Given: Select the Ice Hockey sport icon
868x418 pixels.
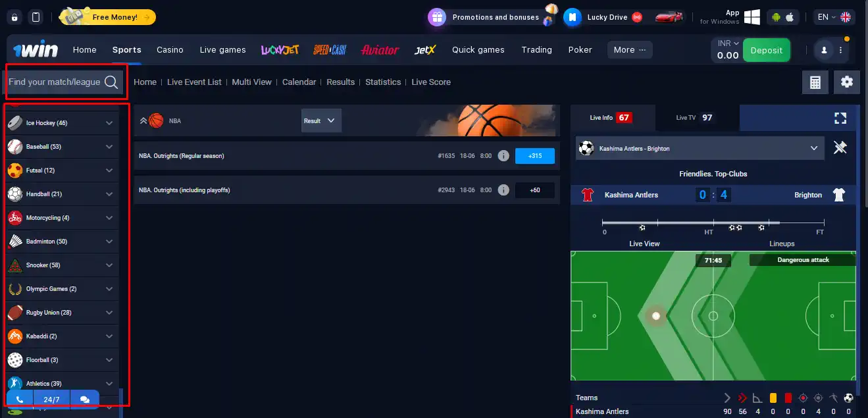Looking at the screenshot, I should tap(14, 122).
